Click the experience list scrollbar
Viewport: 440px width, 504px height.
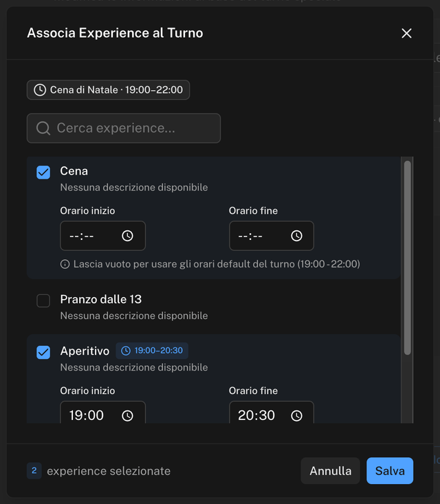point(407,258)
